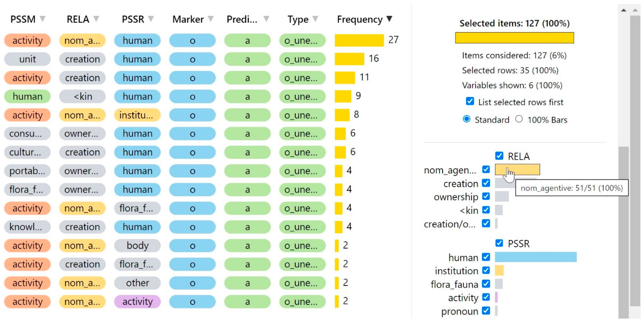Sort by the Predi... column arrow
The height and width of the screenshot is (323, 644).
click(266, 19)
